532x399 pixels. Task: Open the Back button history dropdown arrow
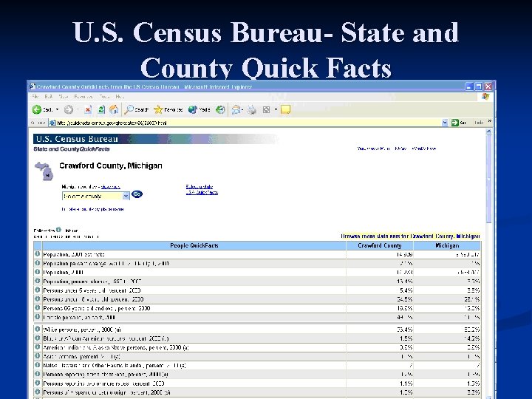[x=57, y=109]
